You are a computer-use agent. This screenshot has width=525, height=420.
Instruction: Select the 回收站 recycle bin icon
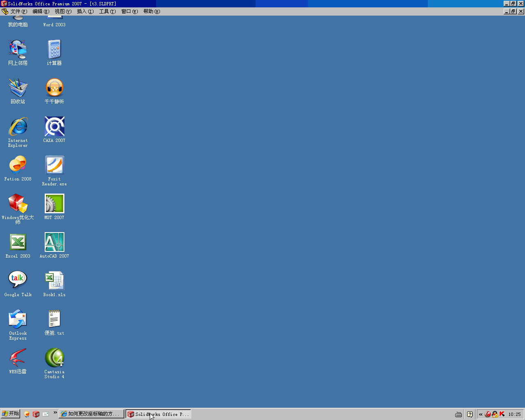[18, 91]
